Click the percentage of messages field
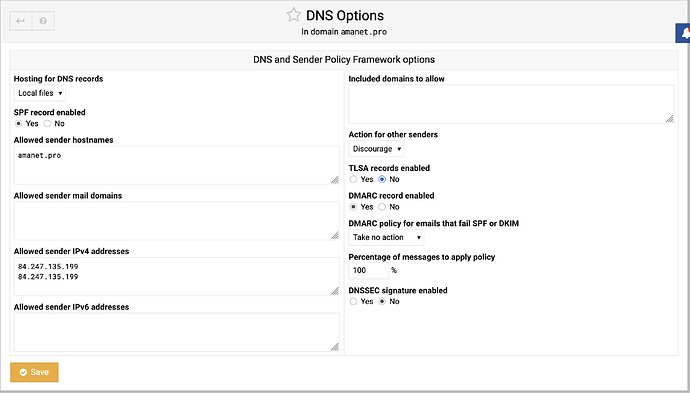The width and height of the screenshot is (690, 393). click(x=369, y=270)
